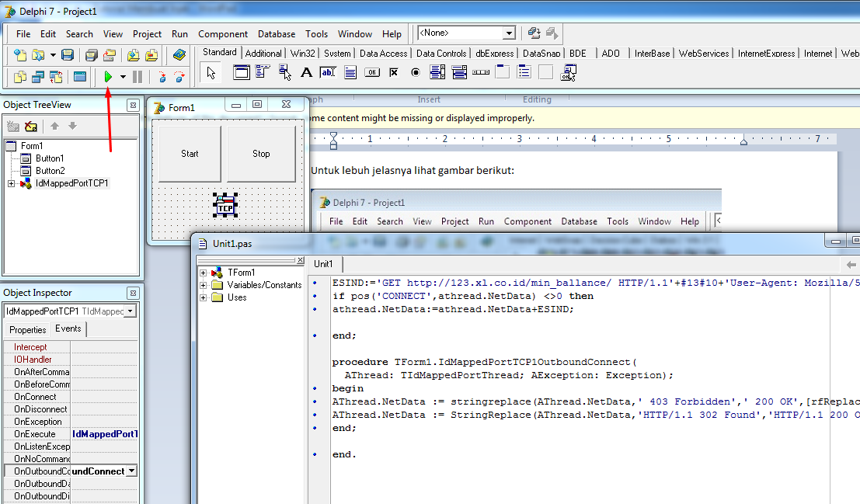The height and width of the screenshot is (504, 860).
Task: Click the green Run button in toolbar
Action: (108, 77)
